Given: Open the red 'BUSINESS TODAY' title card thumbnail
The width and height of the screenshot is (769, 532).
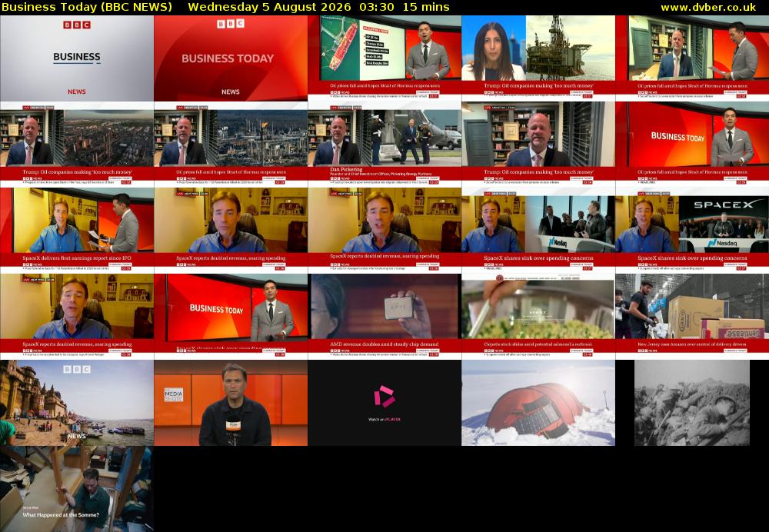Looking at the screenshot, I should [x=231, y=58].
